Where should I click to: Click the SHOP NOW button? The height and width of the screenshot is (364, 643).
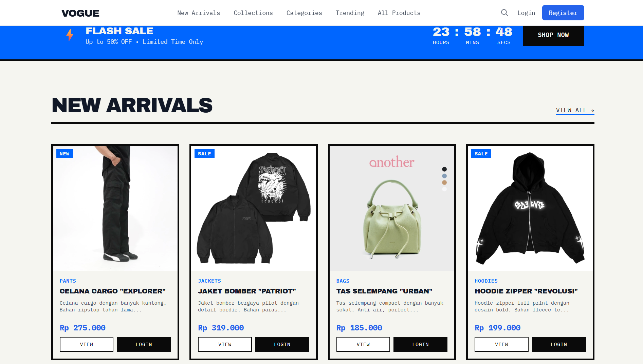(x=553, y=35)
